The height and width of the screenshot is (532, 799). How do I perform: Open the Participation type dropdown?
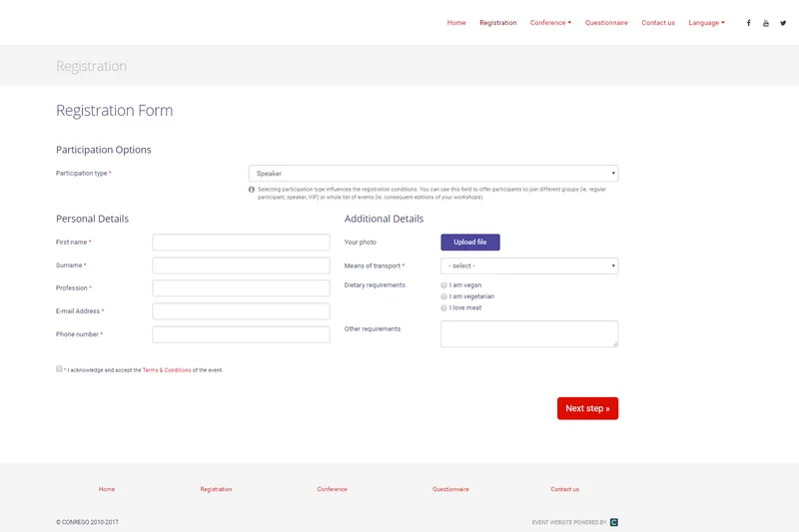pyautogui.click(x=433, y=173)
